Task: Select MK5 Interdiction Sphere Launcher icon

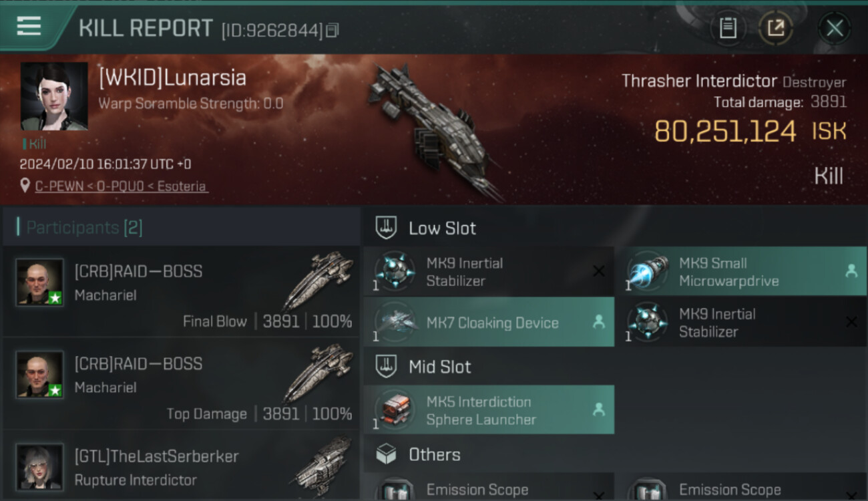Action: [x=394, y=409]
